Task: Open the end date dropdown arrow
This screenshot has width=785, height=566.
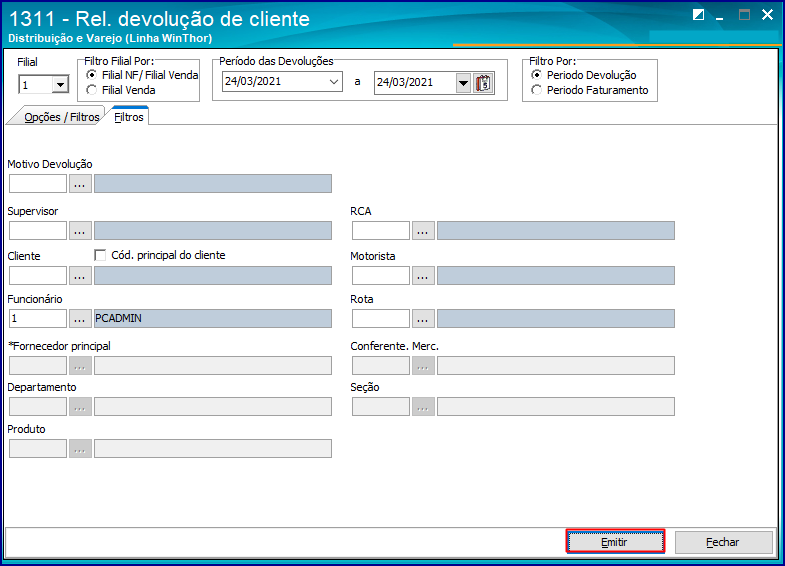Action: tap(463, 83)
